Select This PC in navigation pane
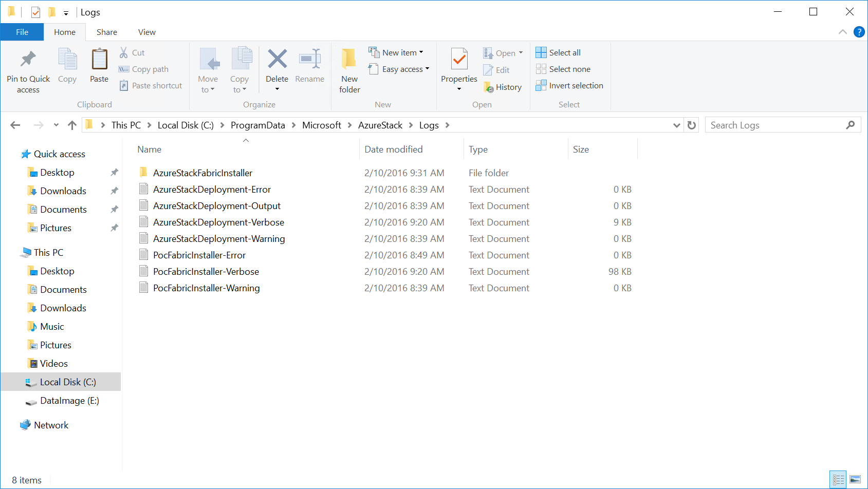Screen dimensions: 868x489 48,253
